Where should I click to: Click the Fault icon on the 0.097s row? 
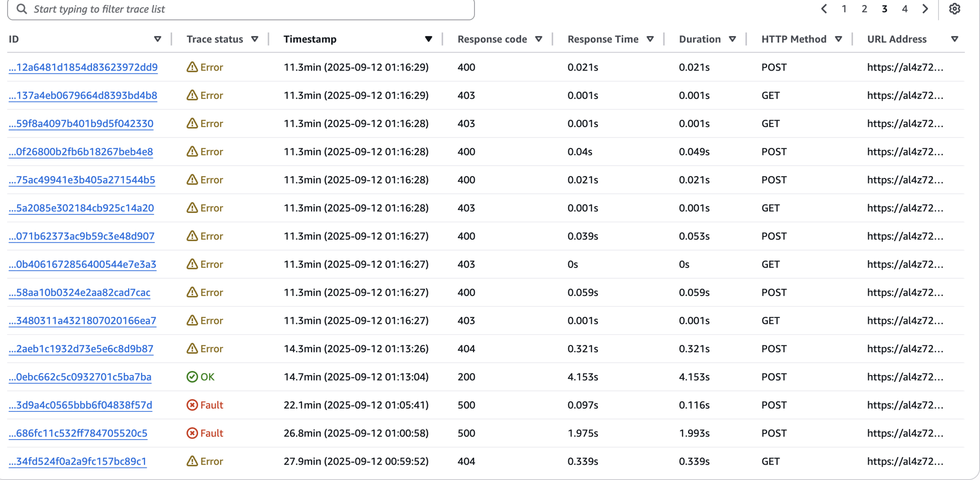click(192, 405)
